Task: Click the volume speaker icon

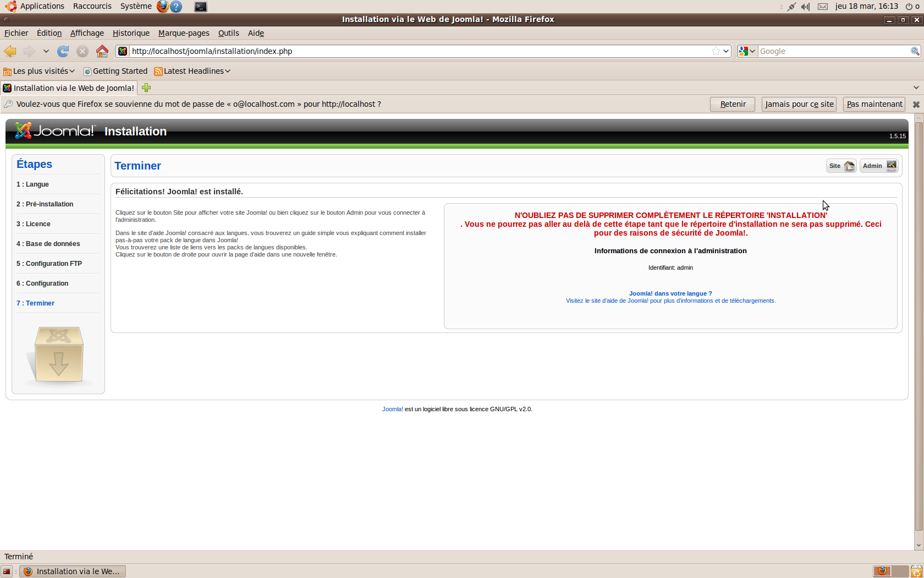Action: pyautogui.click(x=806, y=7)
